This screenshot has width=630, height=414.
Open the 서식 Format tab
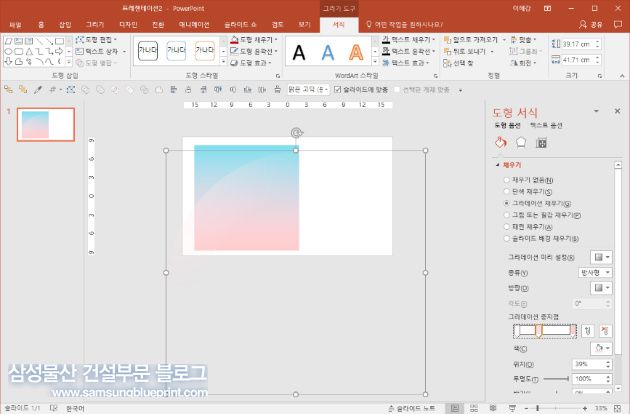(x=339, y=25)
